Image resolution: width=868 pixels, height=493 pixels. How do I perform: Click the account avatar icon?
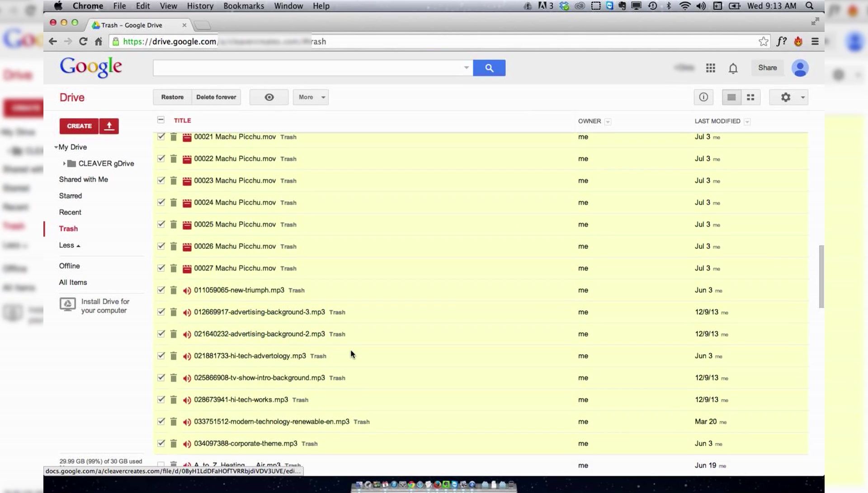pos(800,68)
